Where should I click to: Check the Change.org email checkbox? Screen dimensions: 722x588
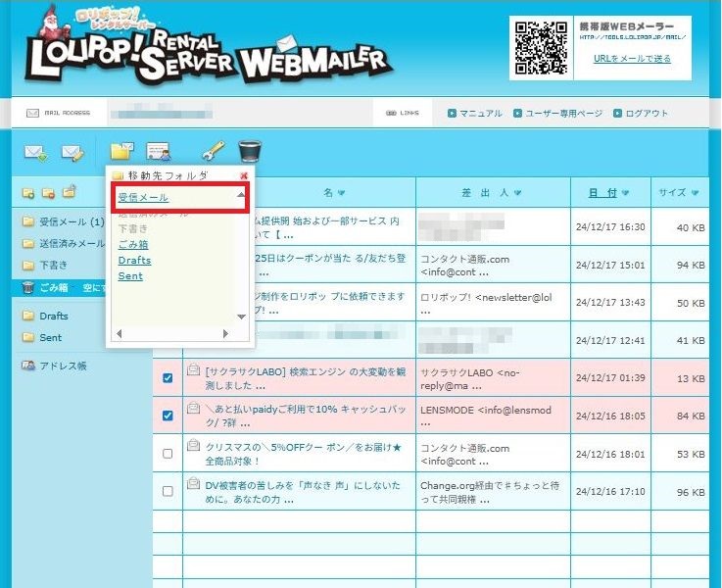[x=168, y=491]
